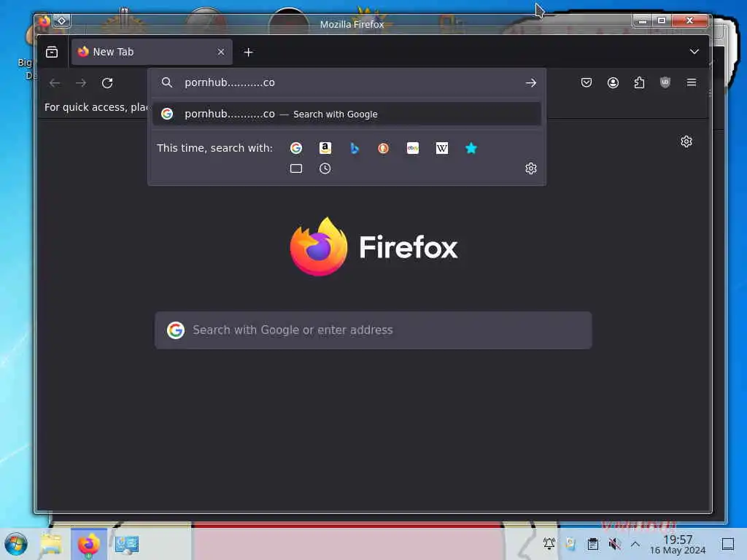Image resolution: width=747 pixels, height=560 pixels.
Task: Click the Google icon in the suggestion row
Action: 167,114
